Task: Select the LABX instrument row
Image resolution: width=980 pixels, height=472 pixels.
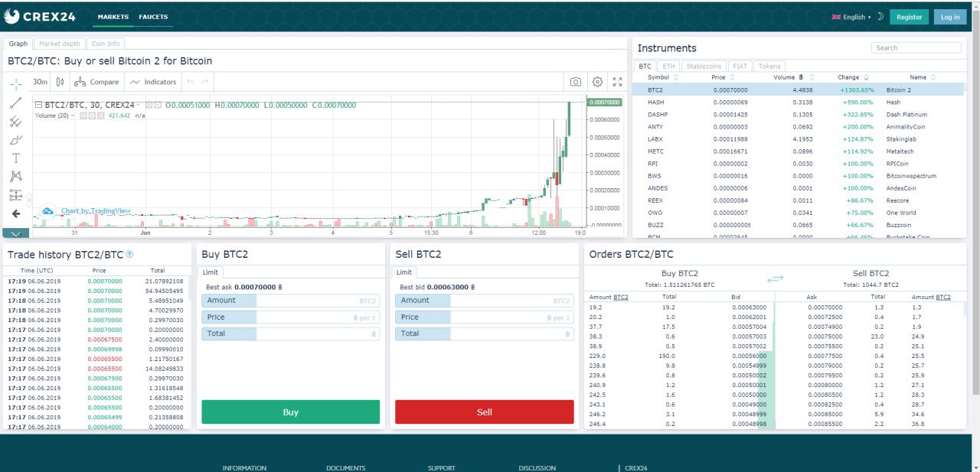Action: click(799, 139)
